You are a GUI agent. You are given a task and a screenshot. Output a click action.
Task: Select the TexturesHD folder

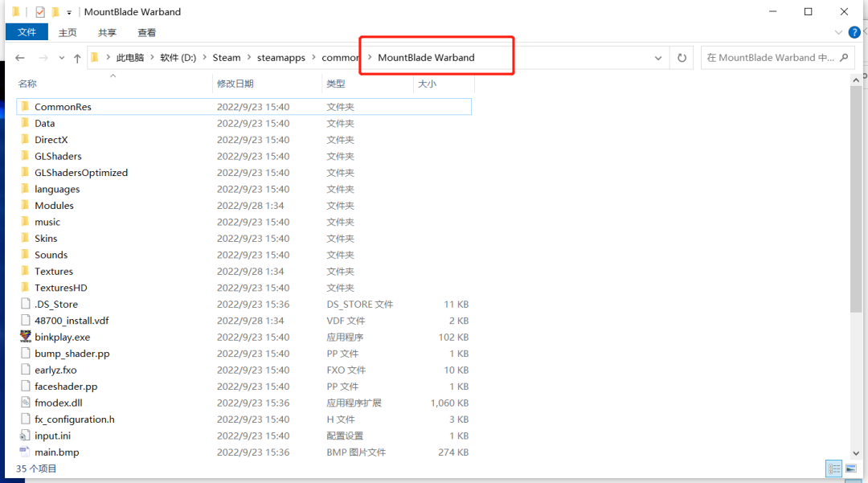click(61, 288)
